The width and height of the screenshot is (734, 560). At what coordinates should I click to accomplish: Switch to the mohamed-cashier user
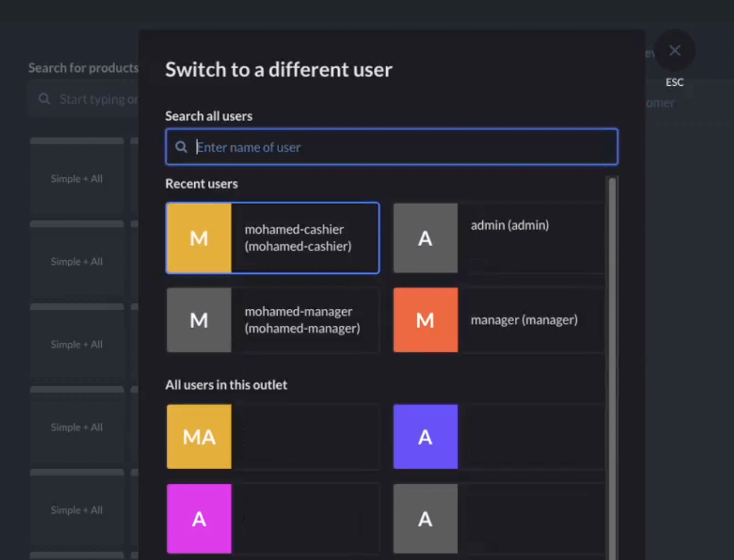click(294, 238)
